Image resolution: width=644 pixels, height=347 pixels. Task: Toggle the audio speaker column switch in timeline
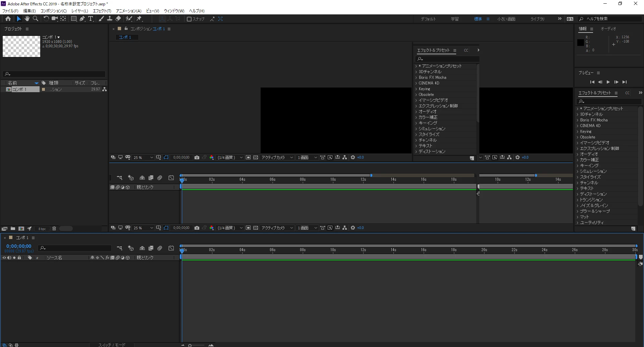9,258
